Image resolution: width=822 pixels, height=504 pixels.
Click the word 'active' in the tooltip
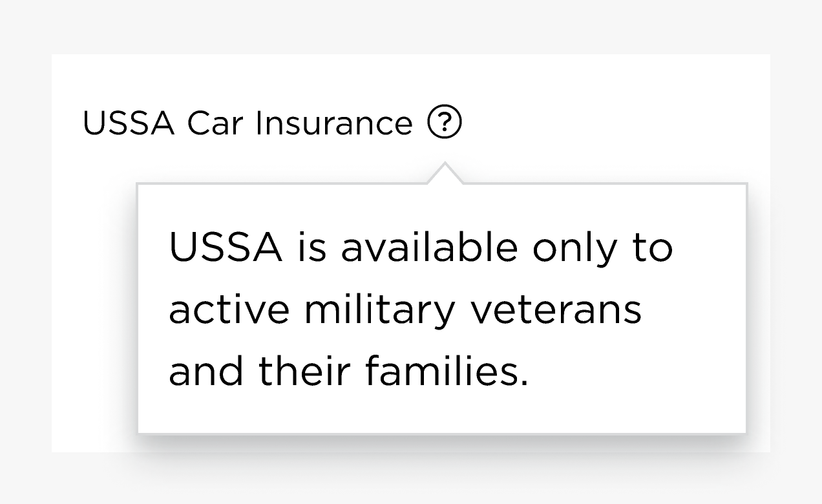coord(229,310)
